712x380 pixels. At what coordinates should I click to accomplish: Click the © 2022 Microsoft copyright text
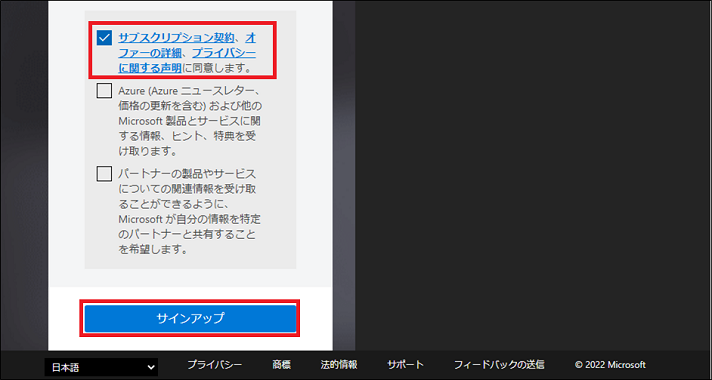click(610, 365)
